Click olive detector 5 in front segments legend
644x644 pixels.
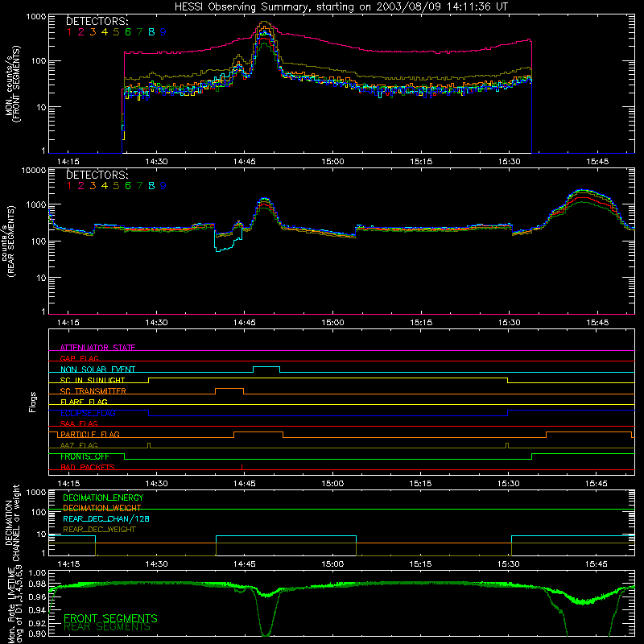pyautogui.click(x=116, y=31)
